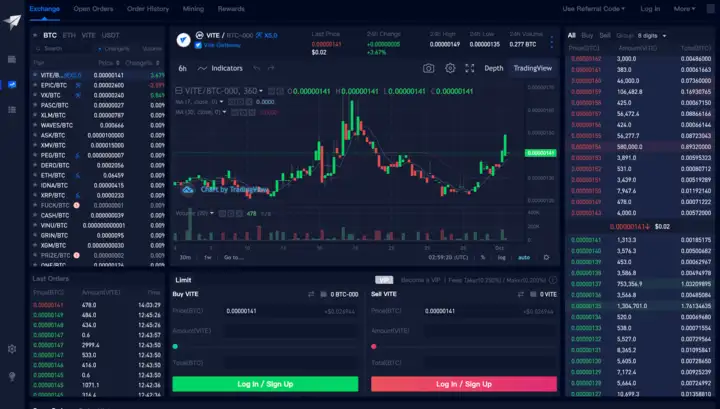Click the TradingView chart button
Image resolution: width=720 pixels, height=409 pixels.
tap(532, 68)
